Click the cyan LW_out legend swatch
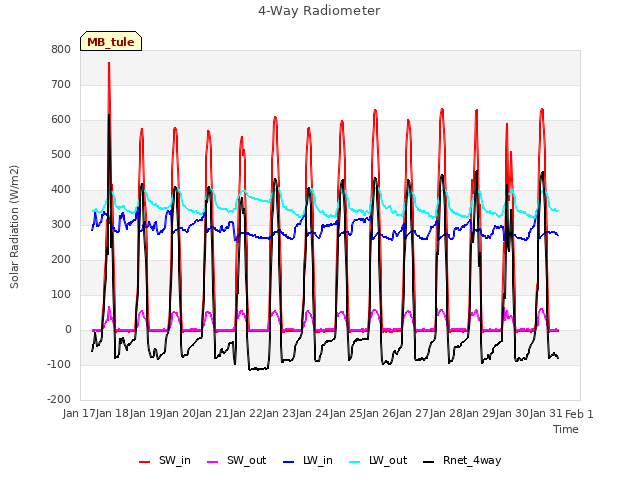This screenshot has width=640, height=480. (355, 462)
